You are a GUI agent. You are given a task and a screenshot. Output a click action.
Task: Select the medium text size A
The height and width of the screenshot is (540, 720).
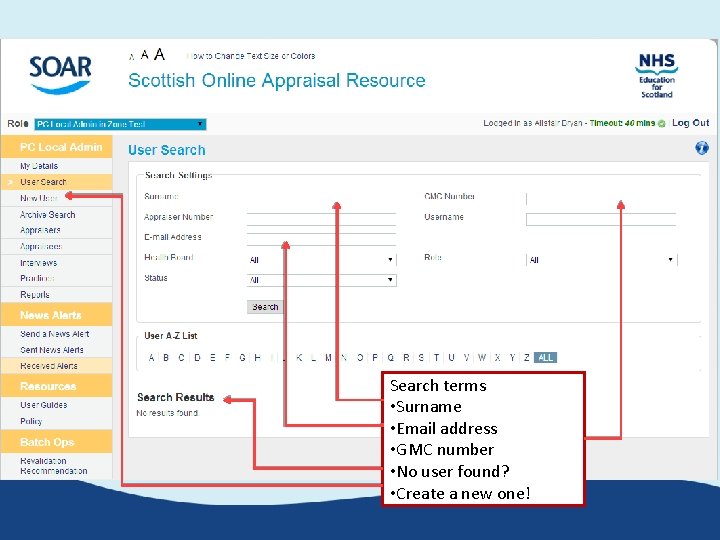click(x=145, y=56)
